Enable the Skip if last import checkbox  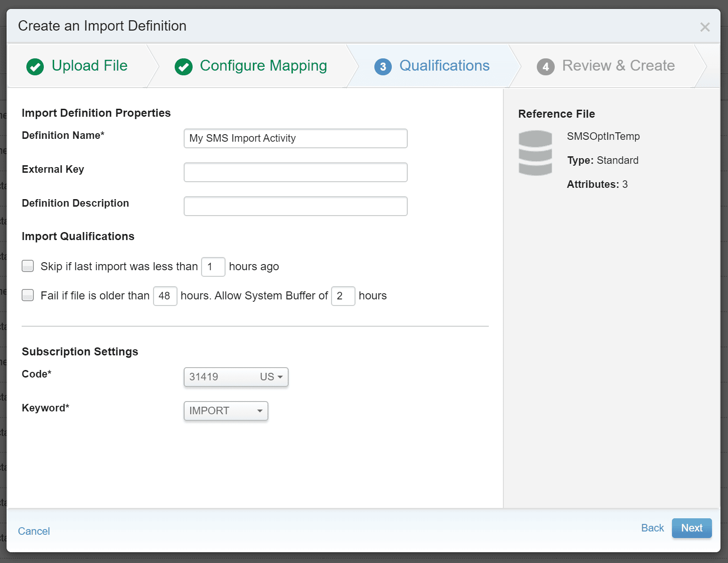click(x=28, y=266)
